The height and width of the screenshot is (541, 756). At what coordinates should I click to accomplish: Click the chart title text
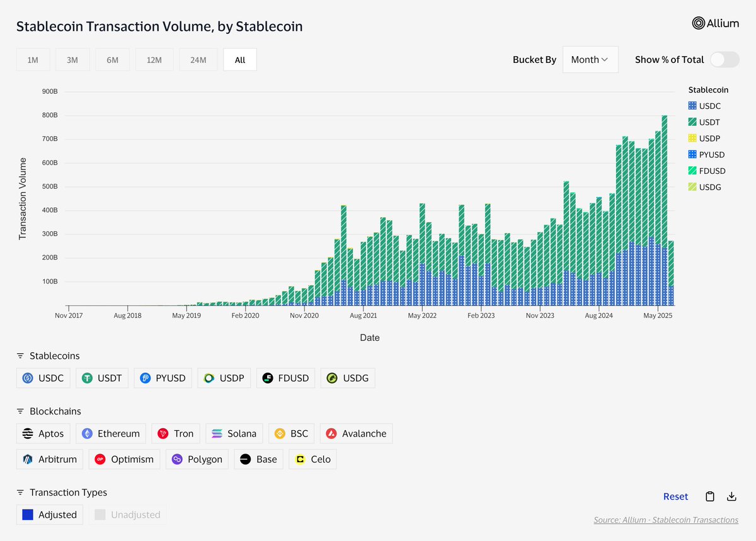tap(159, 26)
